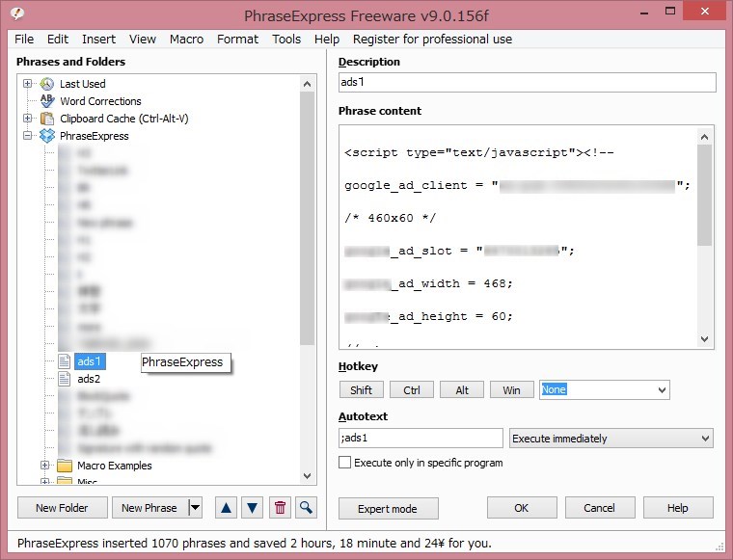Screen dimensions: 733x560
Task: Select Last Used in the tree
Action: (83, 84)
